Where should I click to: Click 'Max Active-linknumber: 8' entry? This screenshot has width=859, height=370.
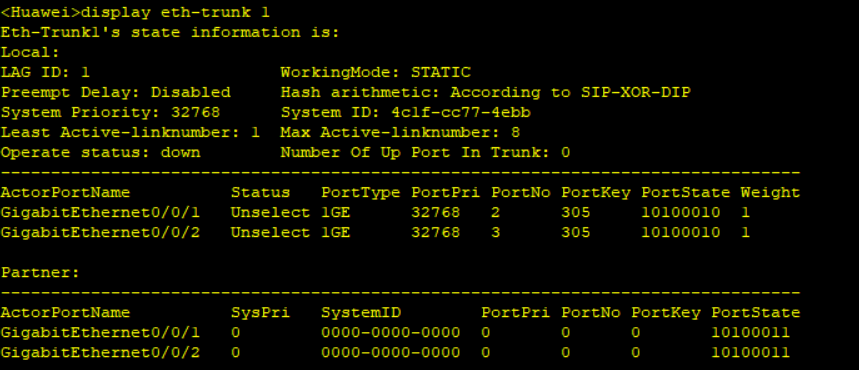400,132
